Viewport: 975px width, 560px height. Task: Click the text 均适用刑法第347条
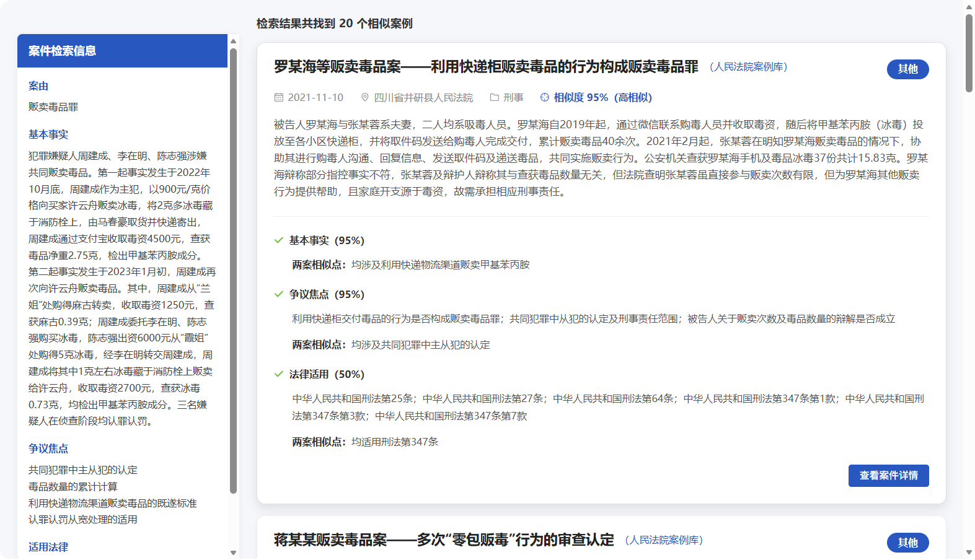coord(395,442)
